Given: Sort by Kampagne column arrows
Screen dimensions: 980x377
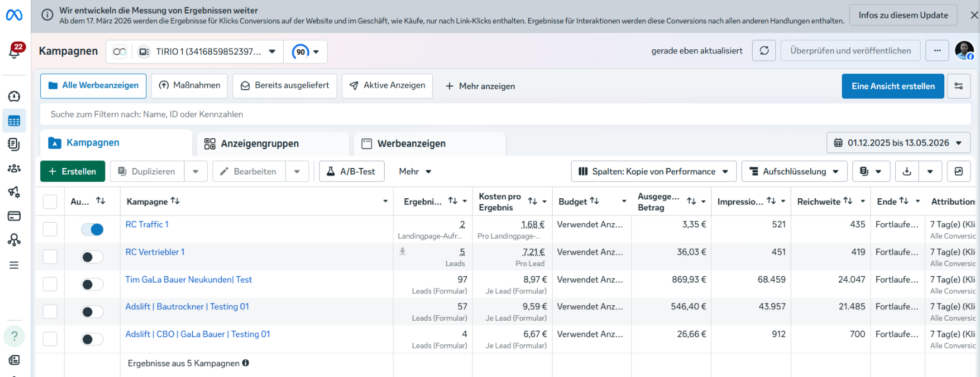Looking at the screenshot, I should coord(175,201).
